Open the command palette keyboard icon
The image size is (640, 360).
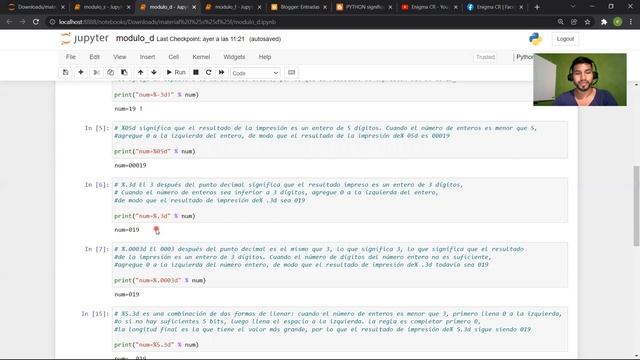pyautogui.click(x=291, y=73)
